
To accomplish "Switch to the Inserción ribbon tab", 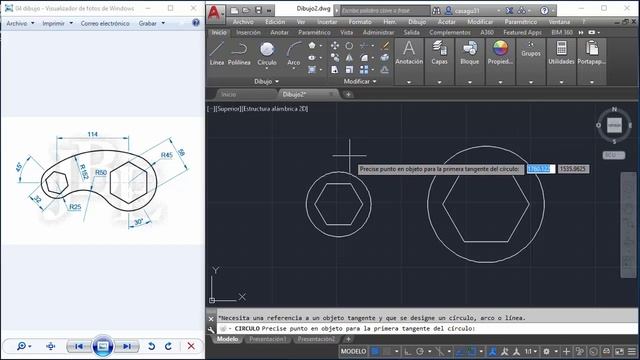I will pyautogui.click(x=248, y=32).
